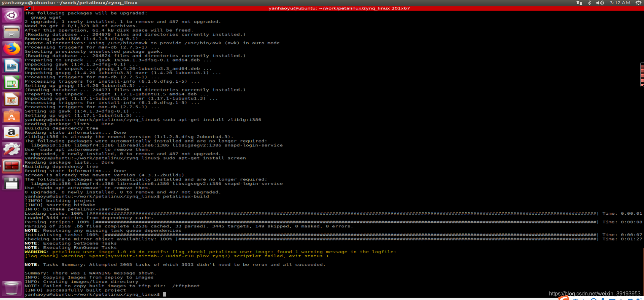
Task: Open System Settings wrench-and-gear icon
Action: [12, 149]
